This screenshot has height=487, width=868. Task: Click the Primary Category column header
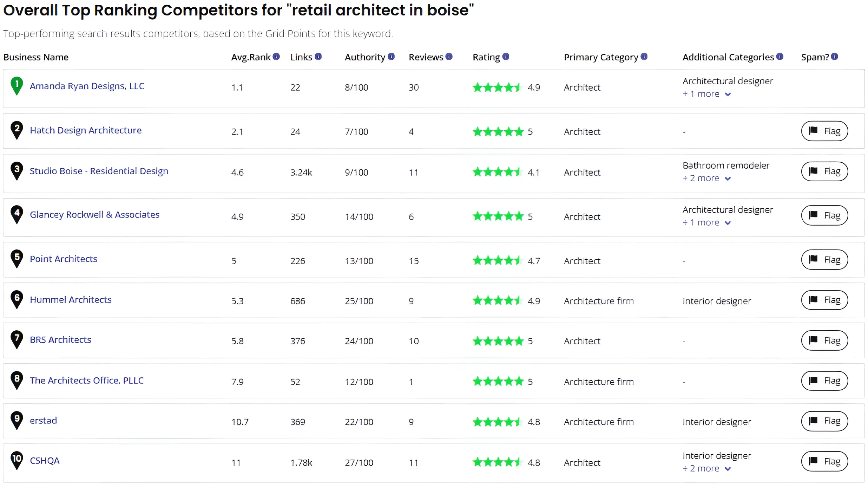click(601, 57)
